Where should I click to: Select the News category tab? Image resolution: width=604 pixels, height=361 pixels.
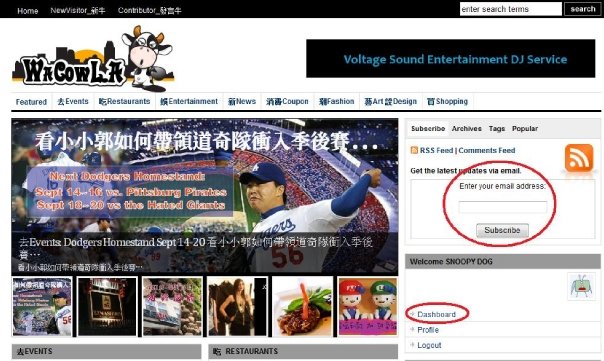click(x=242, y=101)
